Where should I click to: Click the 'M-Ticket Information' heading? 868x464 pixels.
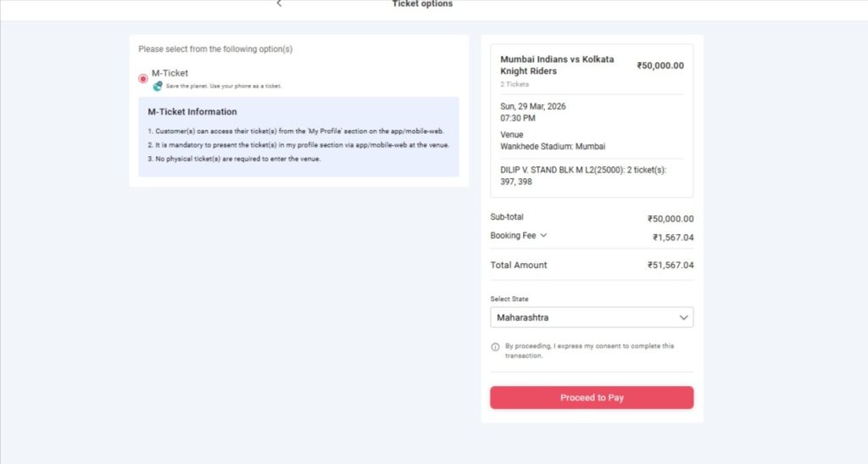pos(192,112)
